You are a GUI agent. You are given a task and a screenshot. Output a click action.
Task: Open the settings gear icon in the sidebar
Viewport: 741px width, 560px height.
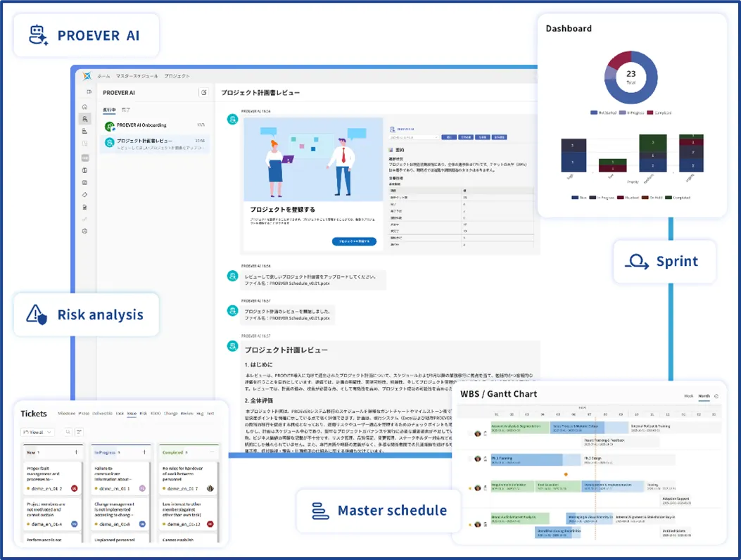(84, 231)
